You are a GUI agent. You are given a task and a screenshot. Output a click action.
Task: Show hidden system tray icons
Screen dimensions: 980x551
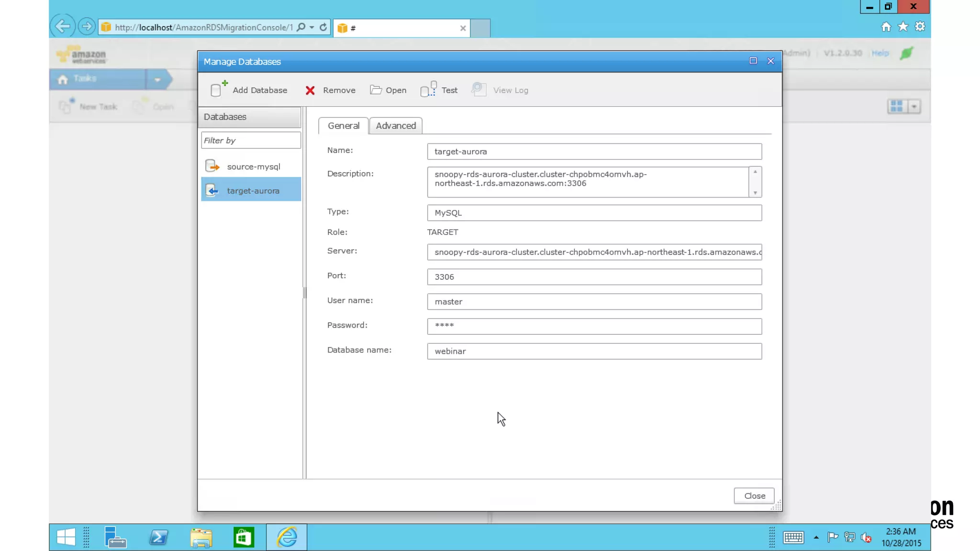[x=816, y=538]
